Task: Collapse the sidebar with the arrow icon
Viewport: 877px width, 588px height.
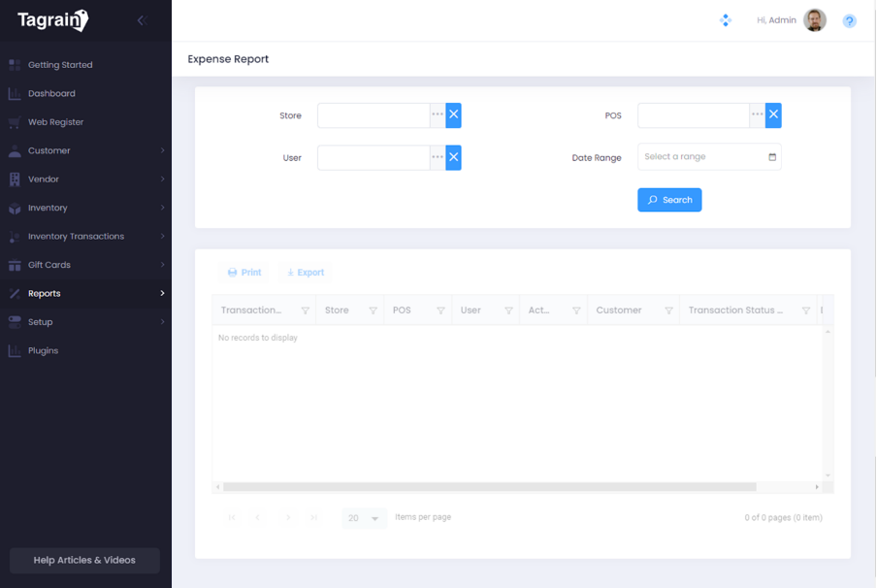Action: (141, 20)
